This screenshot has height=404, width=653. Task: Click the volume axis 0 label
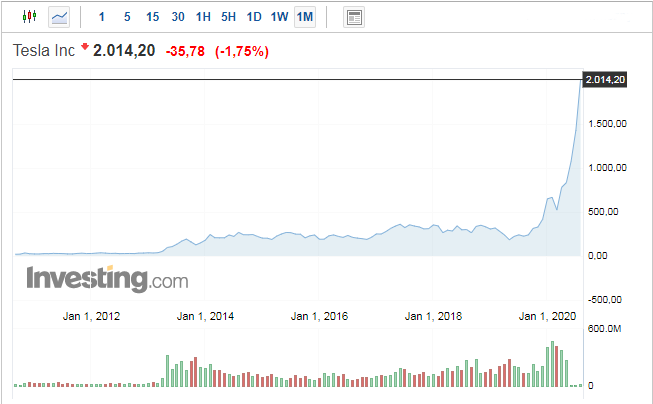[x=590, y=386]
